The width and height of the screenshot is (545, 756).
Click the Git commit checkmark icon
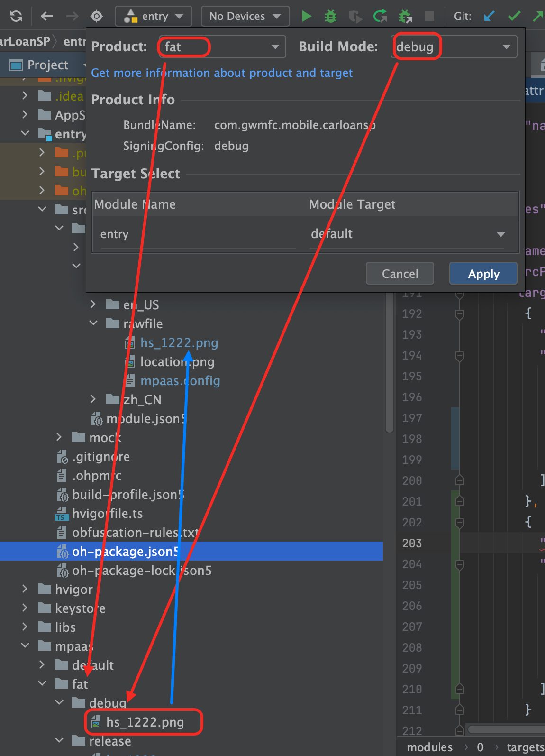pyautogui.click(x=514, y=16)
